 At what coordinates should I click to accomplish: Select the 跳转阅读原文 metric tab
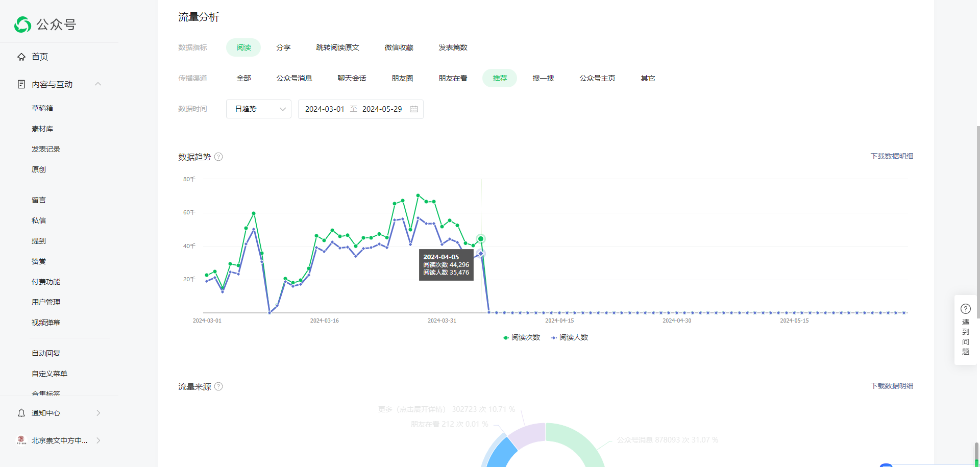click(337, 47)
